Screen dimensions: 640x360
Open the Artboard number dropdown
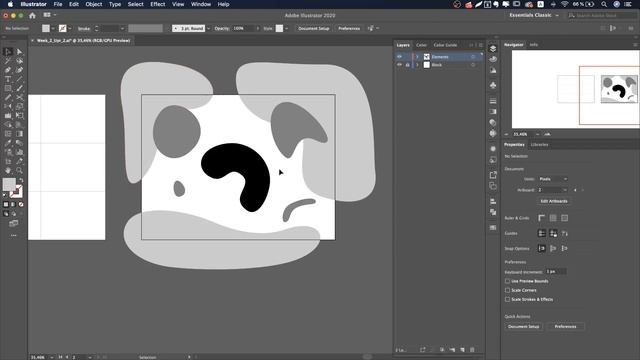[565, 190]
